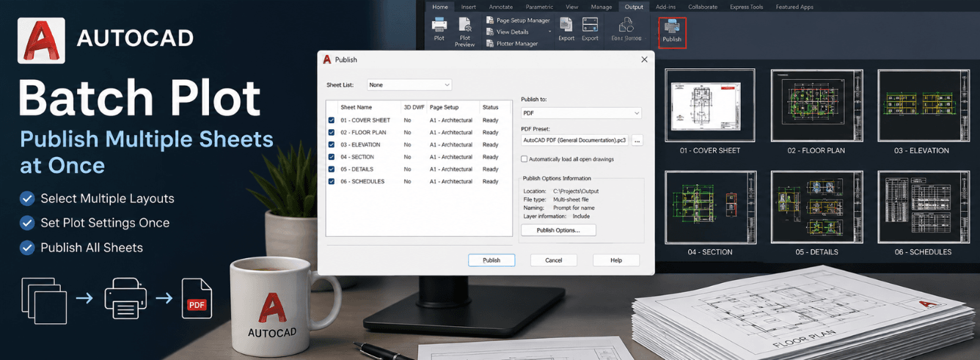
Task: Select the 05 - DETAILS row name
Action: point(357,169)
